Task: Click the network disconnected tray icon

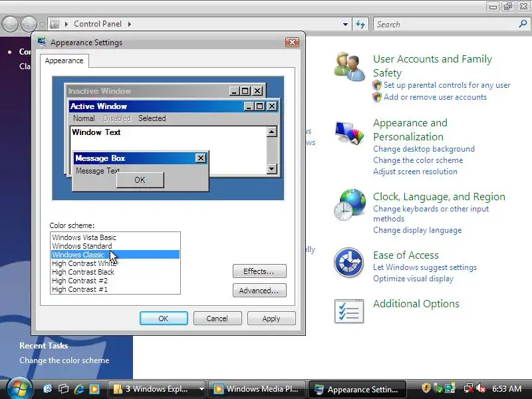Action: [468, 388]
